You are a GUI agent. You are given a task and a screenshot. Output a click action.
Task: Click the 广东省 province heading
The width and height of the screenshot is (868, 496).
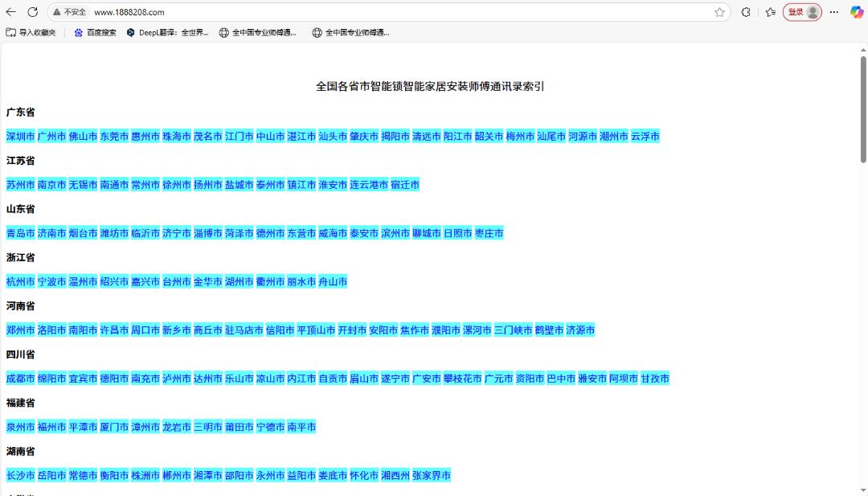(20, 113)
